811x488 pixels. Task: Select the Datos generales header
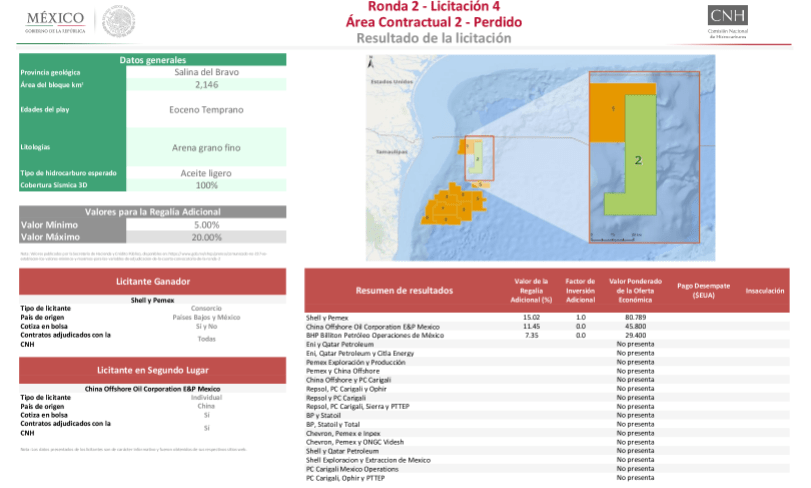click(x=153, y=59)
